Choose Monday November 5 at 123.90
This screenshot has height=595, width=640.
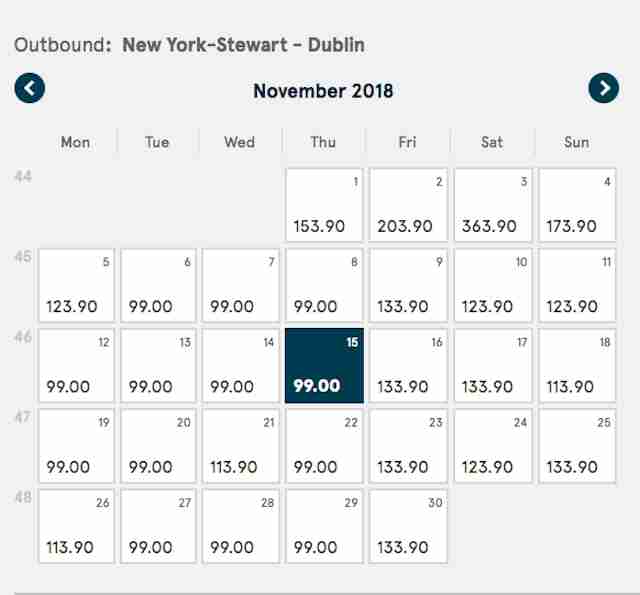[x=76, y=285]
